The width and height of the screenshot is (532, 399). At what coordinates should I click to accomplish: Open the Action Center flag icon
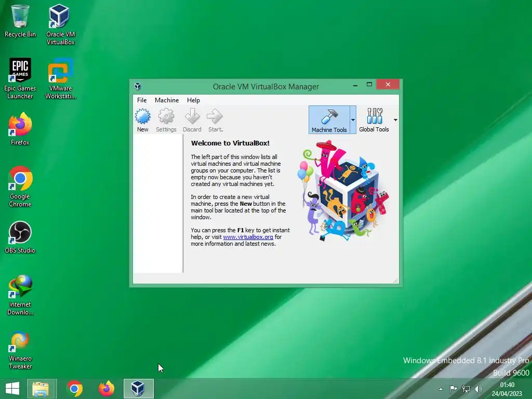click(x=453, y=389)
